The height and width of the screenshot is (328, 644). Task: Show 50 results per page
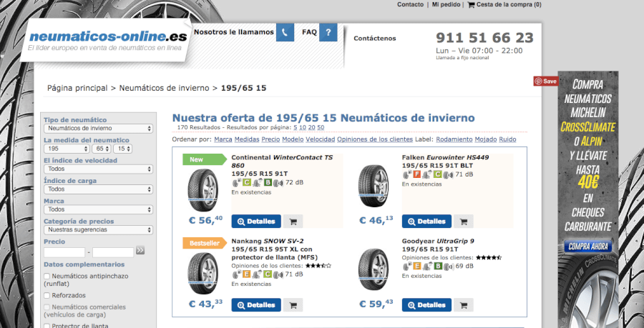[x=321, y=127]
